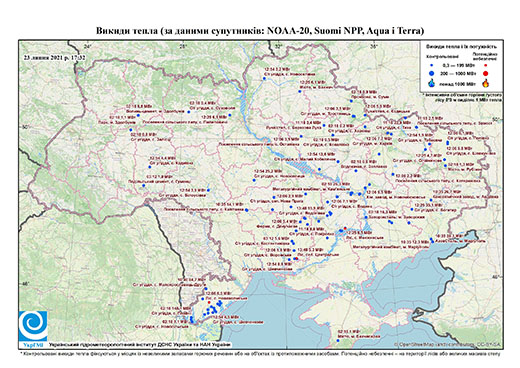
Task: Click the blue heat marker at Mariupol
Action: pos(432,240)
